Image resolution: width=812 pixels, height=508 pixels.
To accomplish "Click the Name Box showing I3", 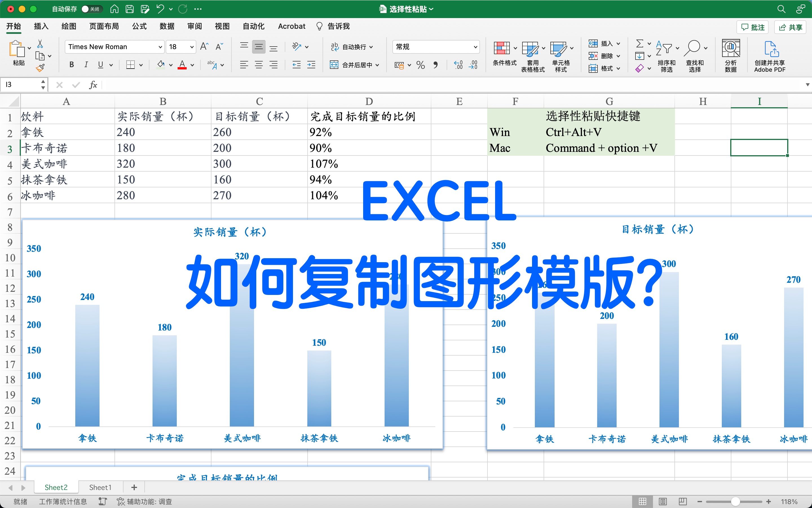I will coord(23,85).
